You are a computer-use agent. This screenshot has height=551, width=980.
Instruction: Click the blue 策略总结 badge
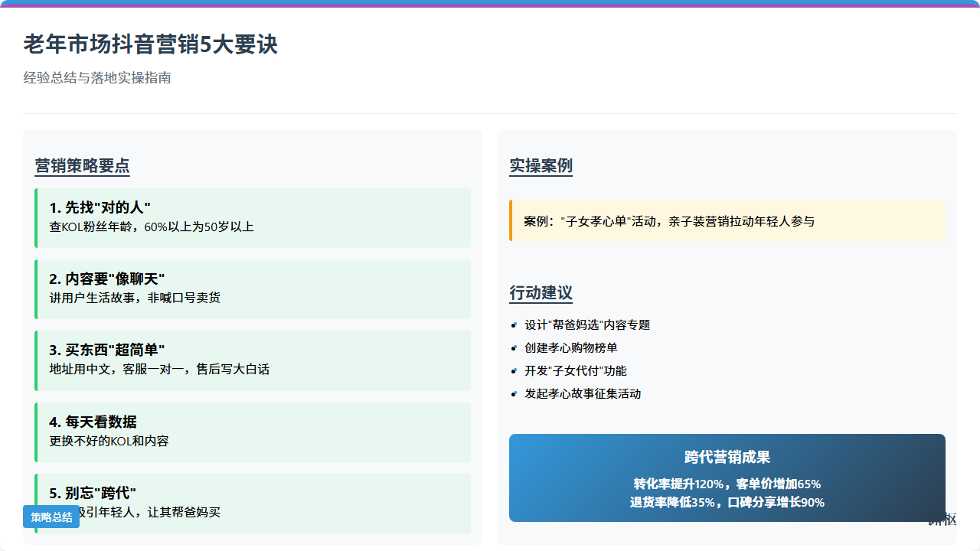click(51, 517)
